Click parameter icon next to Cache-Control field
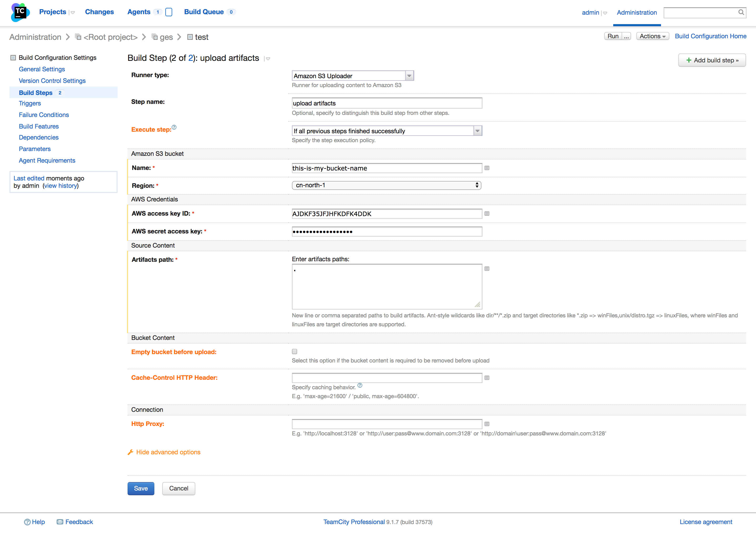756x555 pixels. tap(487, 378)
